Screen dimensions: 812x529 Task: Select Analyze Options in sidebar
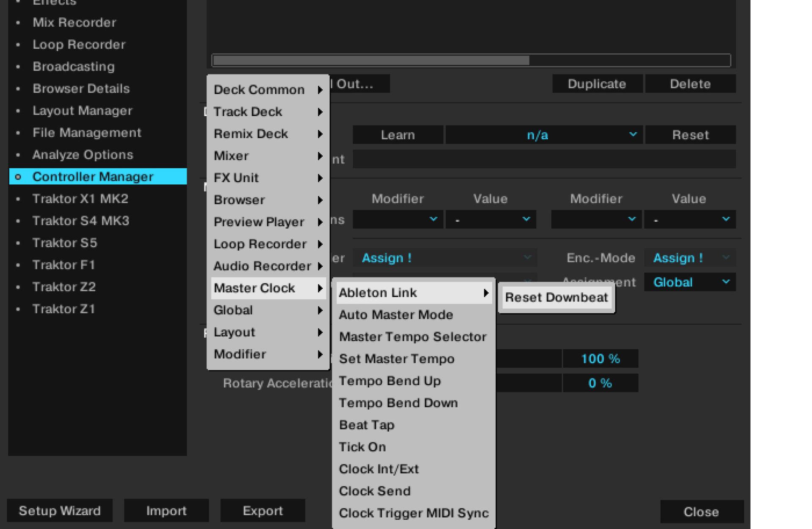coord(98,154)
